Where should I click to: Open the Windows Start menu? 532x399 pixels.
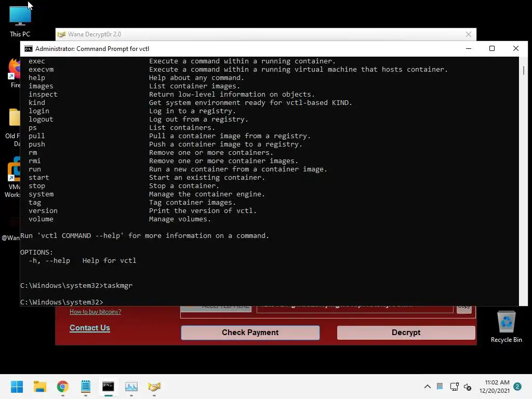tap(17, 387)
